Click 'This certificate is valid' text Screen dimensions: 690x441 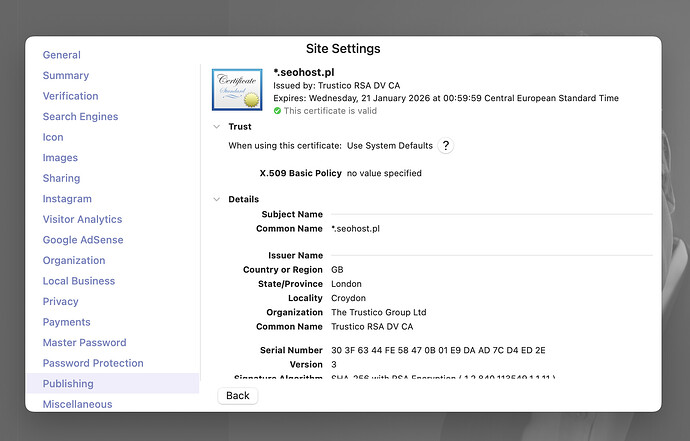[x=330, y=111]
